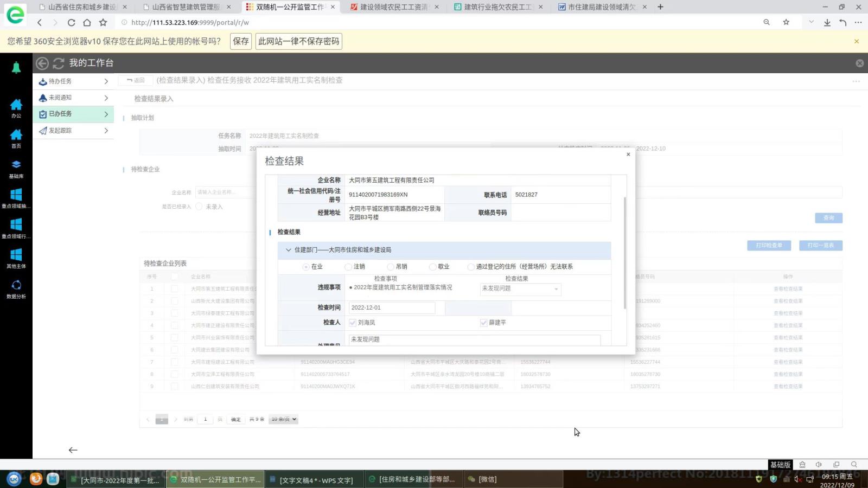Click 打印检查单 button
Image resolution: width=868 pixels, height=488 pixels.
pyautogui.click(x=769, y=246)
